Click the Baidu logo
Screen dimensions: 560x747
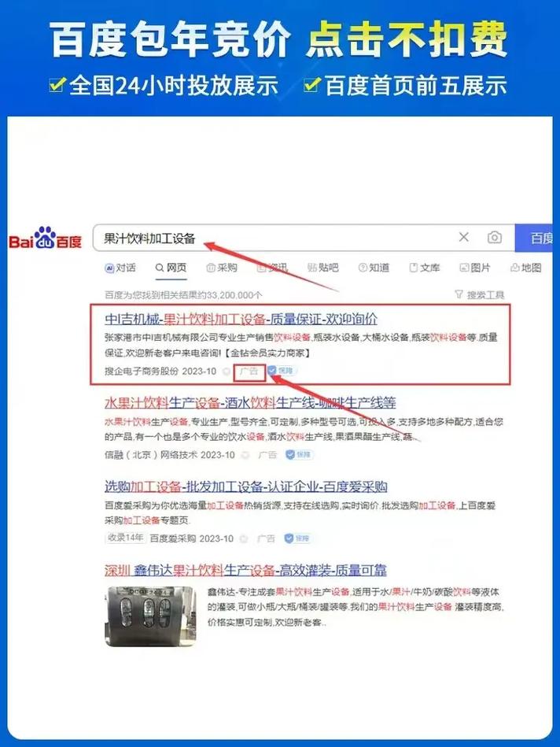pos(46,238)
